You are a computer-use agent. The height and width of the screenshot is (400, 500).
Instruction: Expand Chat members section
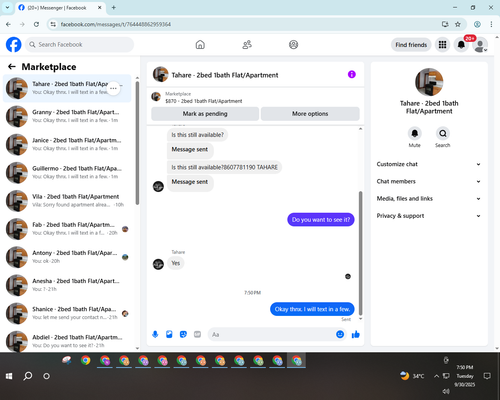[x=429, y=181]
